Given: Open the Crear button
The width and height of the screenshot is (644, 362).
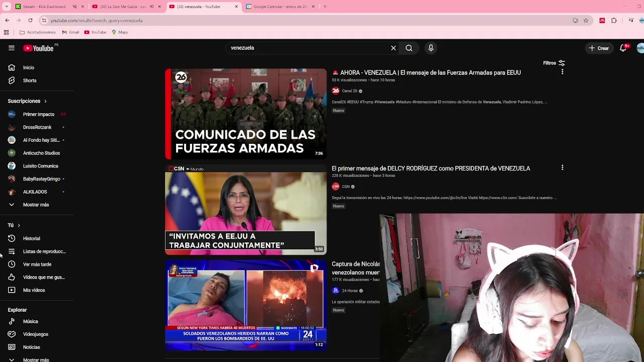Looking at the screenshot, I should tap(599, 48).
